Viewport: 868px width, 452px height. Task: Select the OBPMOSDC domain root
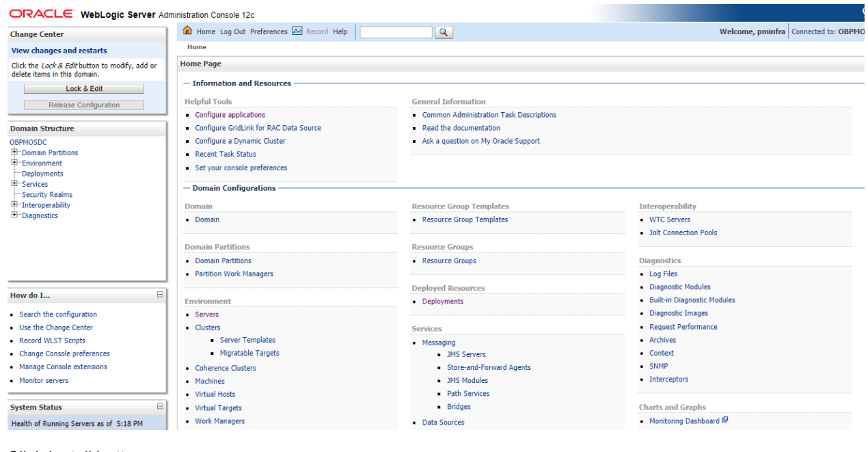click(29, 142)
